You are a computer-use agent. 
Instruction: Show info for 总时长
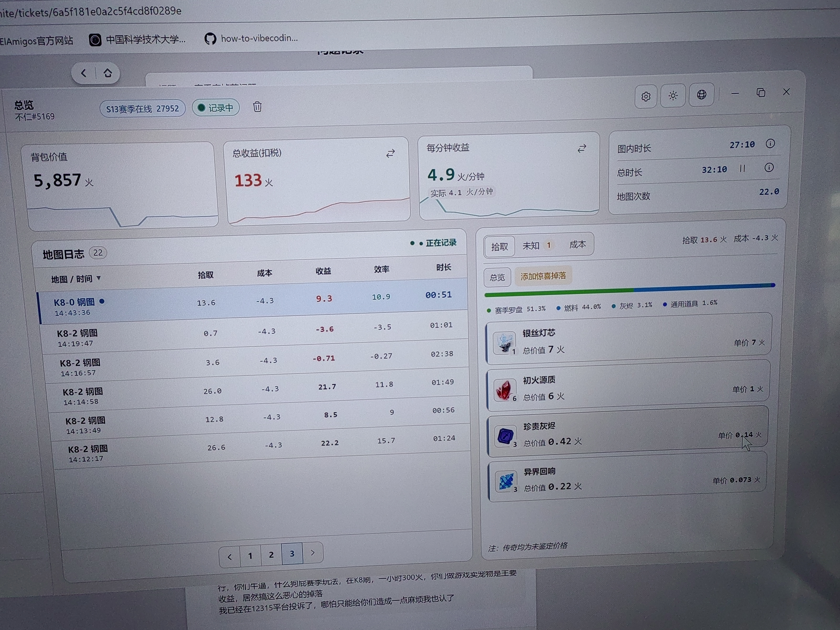coord(769,168)
